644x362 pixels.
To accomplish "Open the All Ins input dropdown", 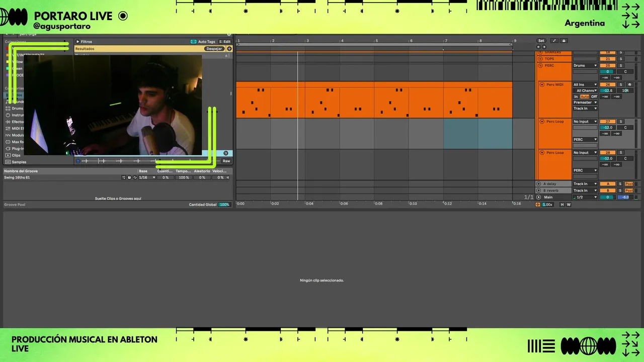I will (585, 84).
